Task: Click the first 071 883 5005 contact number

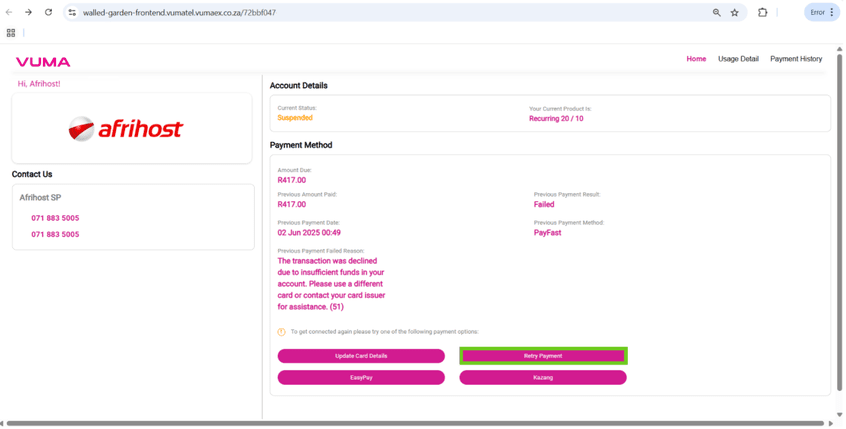Action: (55, 218)
